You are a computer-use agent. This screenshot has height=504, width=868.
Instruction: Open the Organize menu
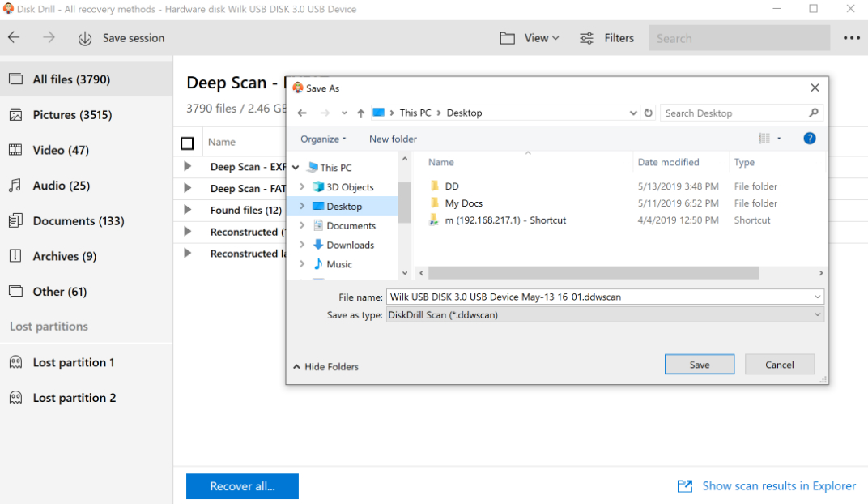tap(323, 139)
